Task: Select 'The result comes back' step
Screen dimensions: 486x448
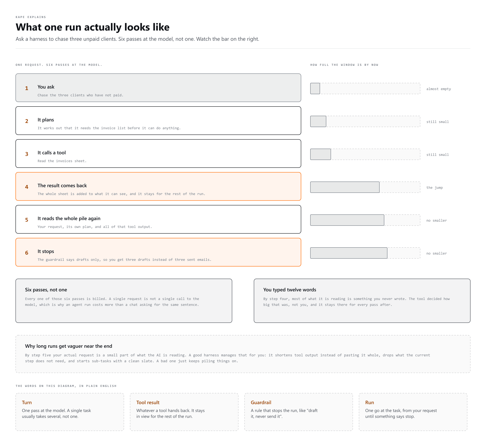Action: click(x=158, y=186)
